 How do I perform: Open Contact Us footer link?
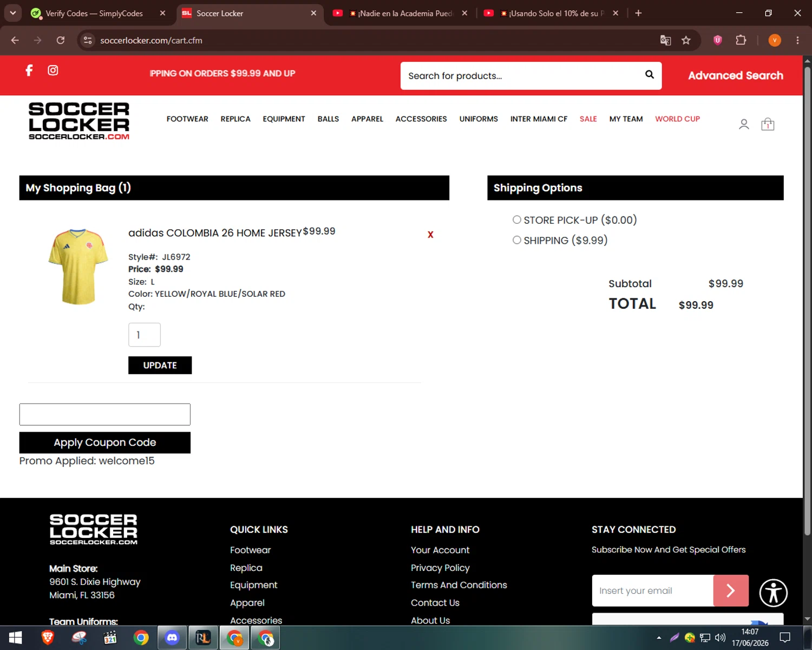coord(435,602)
